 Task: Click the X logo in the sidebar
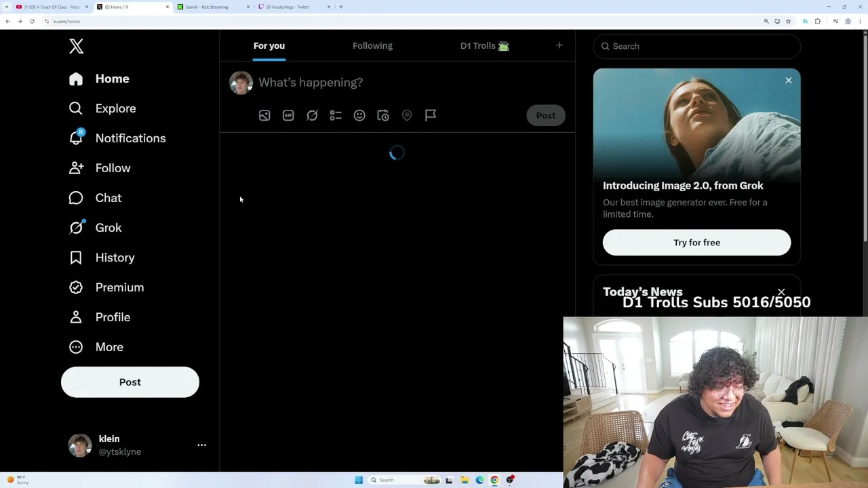(76, 46)
